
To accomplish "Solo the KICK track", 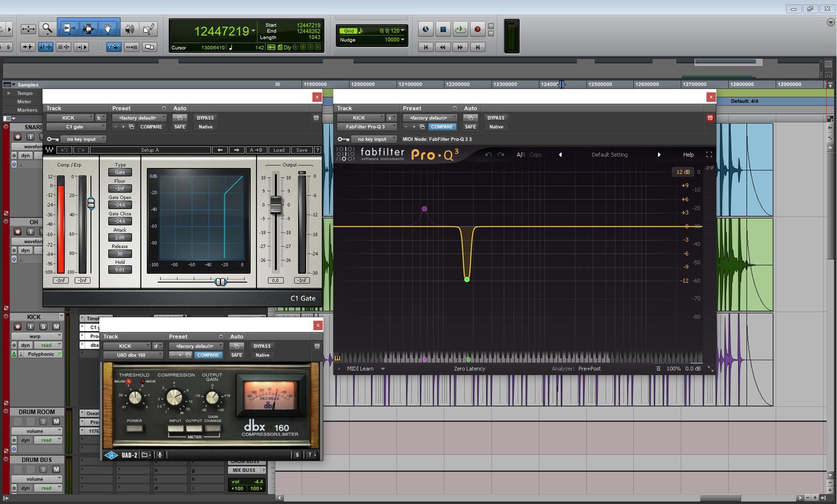I will pos(43,326).
